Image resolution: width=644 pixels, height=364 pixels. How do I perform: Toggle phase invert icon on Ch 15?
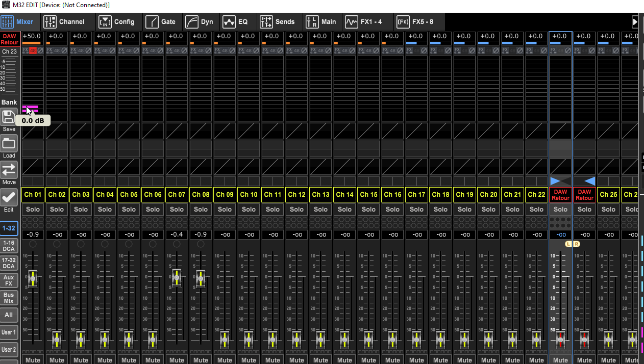[x=376, y=50]
